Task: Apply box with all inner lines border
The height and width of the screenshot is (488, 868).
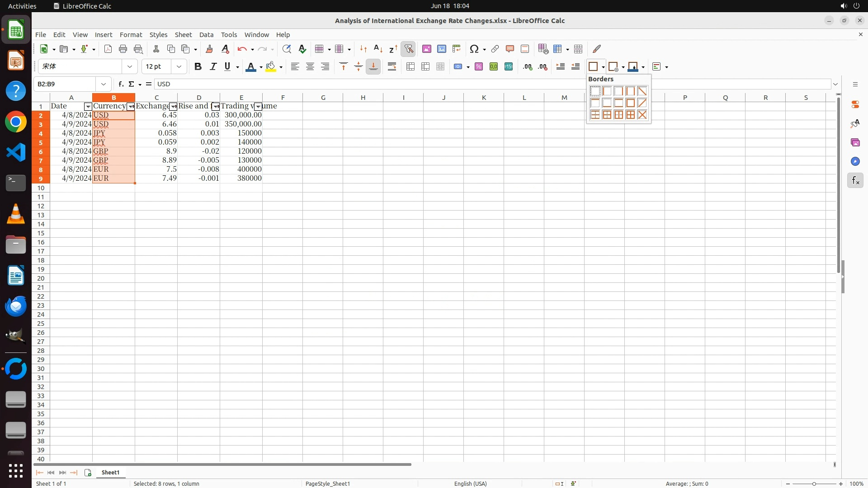Action: pyautogui.click(x=630, y=115)
